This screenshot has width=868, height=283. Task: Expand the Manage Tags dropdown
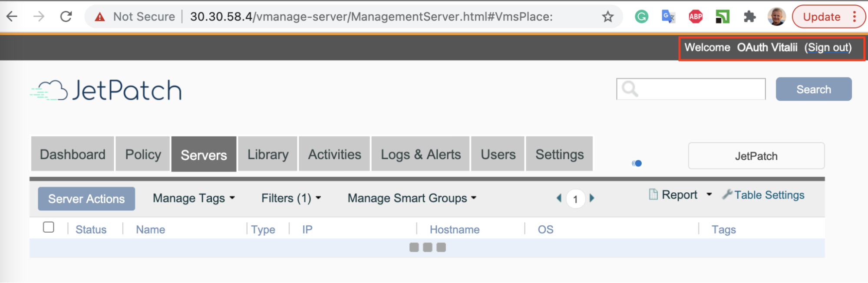coord(194,198)
